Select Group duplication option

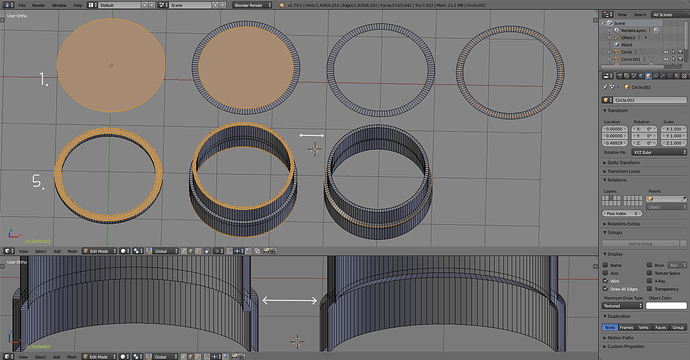[678, 327]
